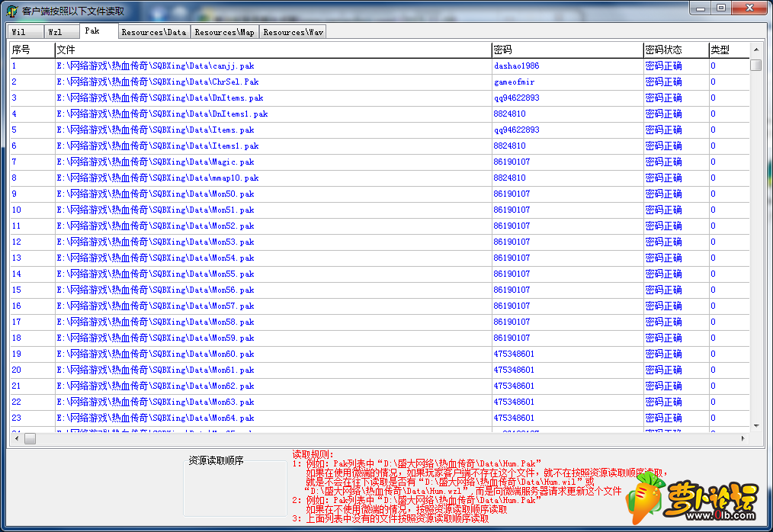
Task: Click 密码正确 status in the ChrSel.Pak row
Action: (x=663, y=82)
